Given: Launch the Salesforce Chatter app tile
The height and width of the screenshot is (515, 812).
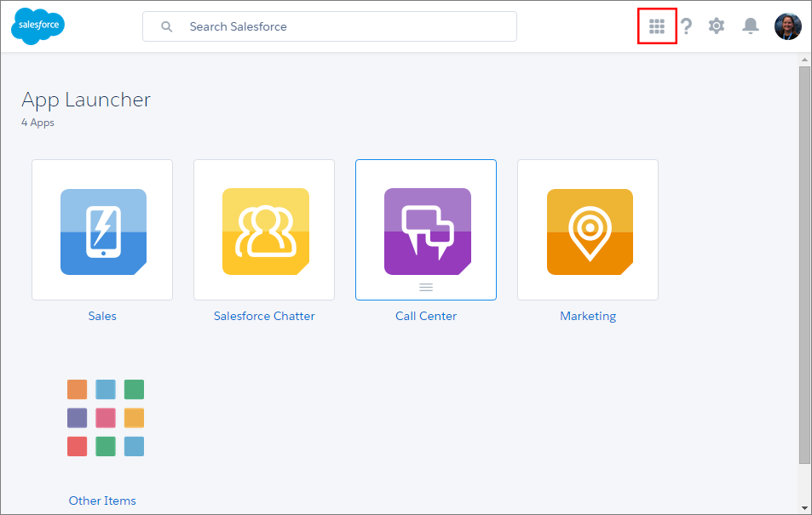Looking at the screenshot, I should [x=264, y=230].
